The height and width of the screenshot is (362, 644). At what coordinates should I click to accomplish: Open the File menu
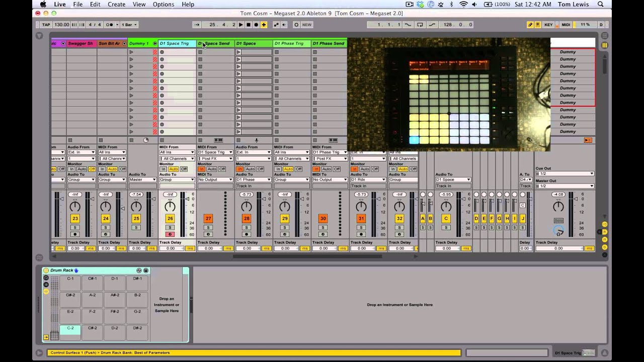click(x=77, y=5)
